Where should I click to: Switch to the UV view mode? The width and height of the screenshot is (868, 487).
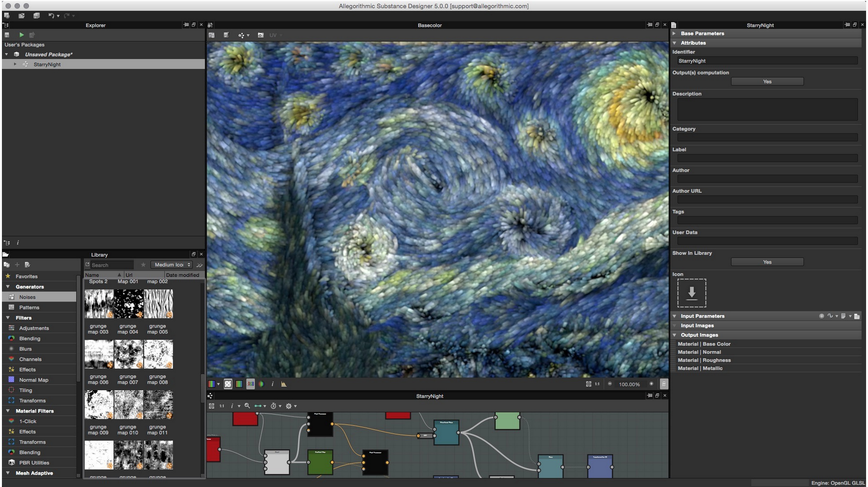click(273, 35)
